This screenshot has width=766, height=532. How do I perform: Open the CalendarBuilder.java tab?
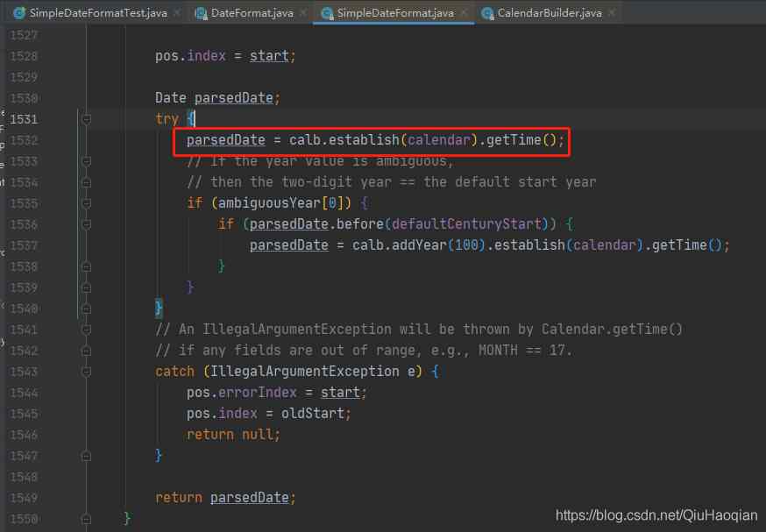point(550,13)
